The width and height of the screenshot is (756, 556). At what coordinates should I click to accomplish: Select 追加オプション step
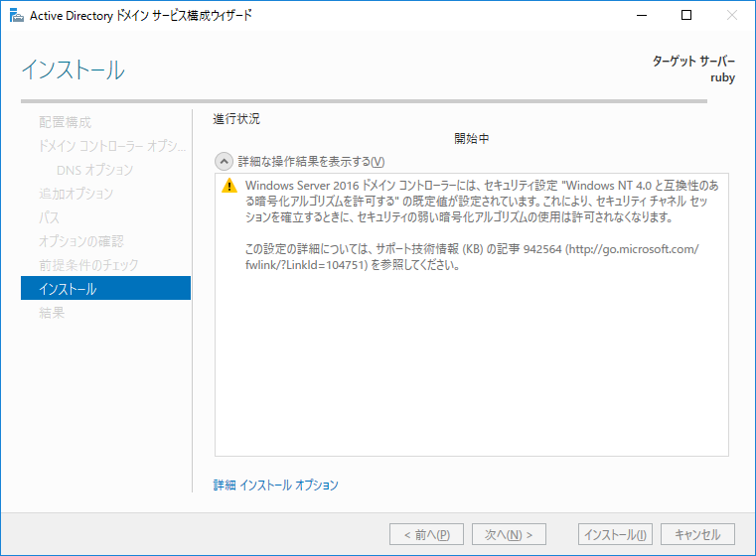click(x=76, y=194)
